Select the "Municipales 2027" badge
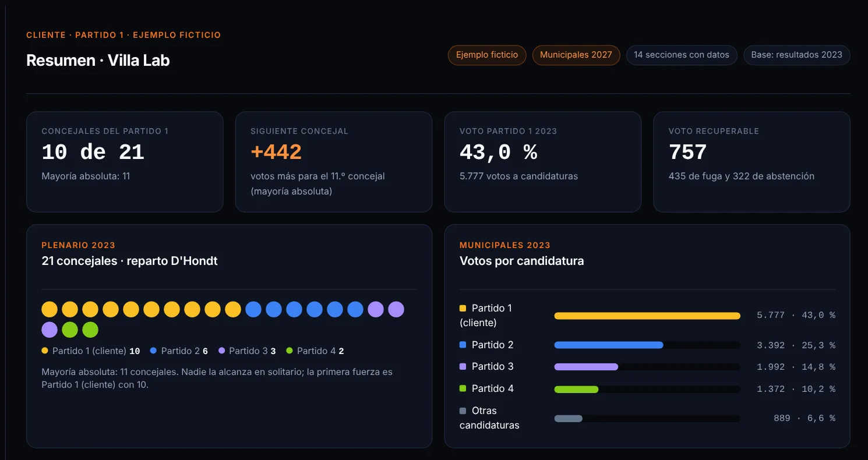 (576, 55)
